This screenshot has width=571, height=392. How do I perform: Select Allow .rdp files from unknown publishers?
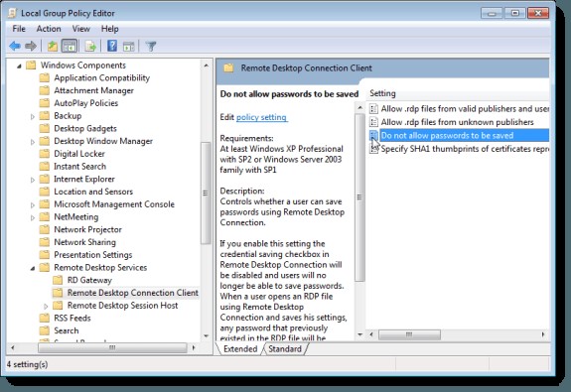(457, 122)
